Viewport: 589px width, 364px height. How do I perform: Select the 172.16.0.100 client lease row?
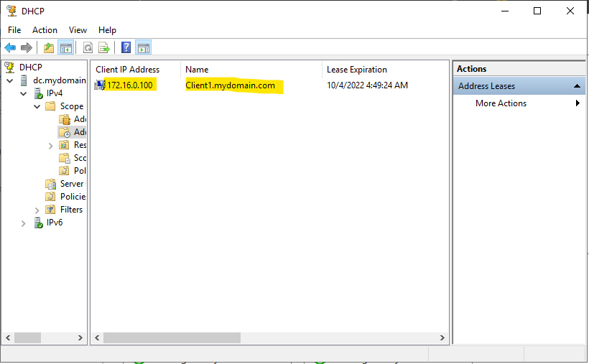coord(129,85)
